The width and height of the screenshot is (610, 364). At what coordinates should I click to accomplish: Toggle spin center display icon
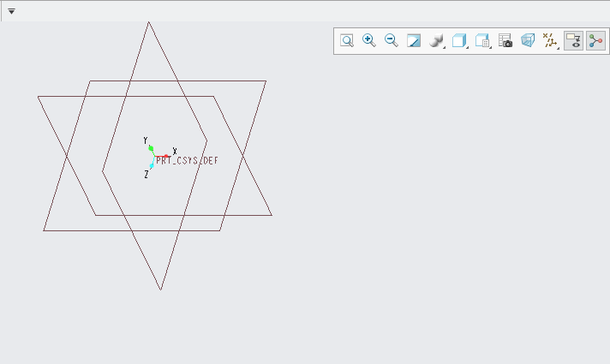(x=595, y=41)
